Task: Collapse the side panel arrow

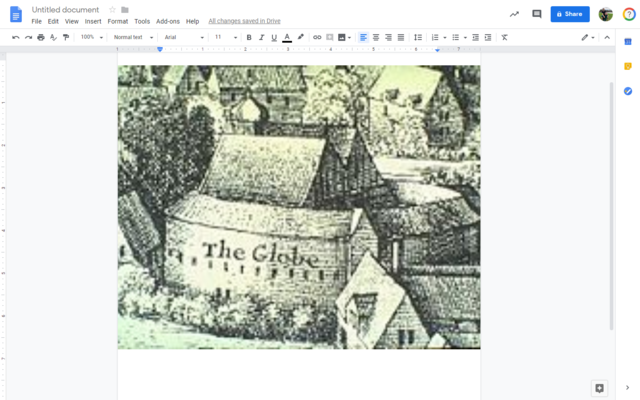Action: pos(627,388)
